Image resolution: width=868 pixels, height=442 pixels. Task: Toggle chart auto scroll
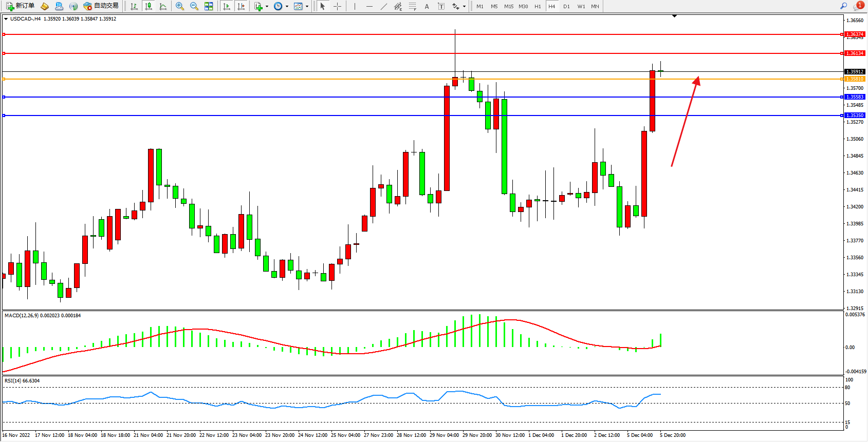click(x=226, y=6)
